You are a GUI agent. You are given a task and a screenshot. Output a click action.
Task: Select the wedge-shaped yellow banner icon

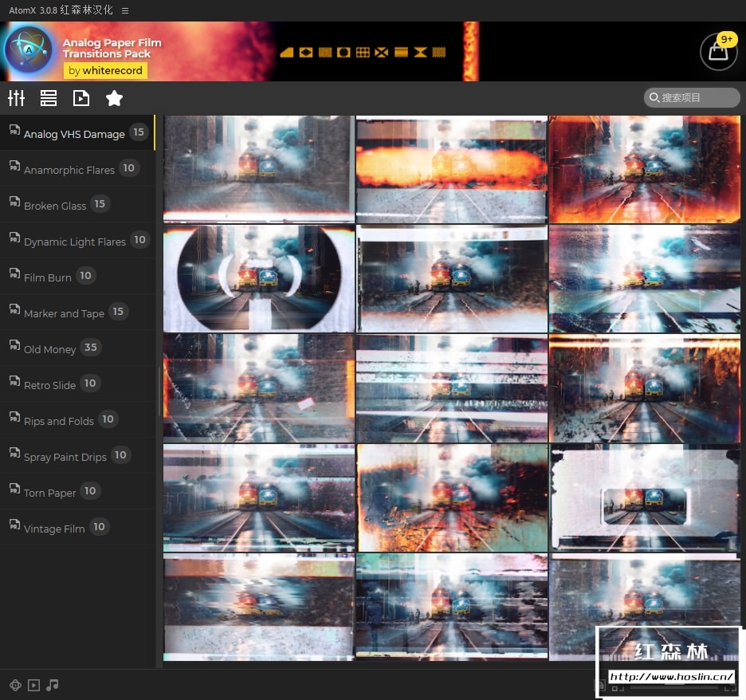(287, 53)
